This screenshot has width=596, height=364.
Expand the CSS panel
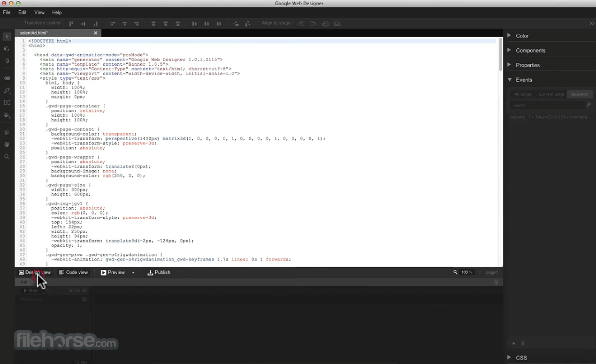pos(509,357)
